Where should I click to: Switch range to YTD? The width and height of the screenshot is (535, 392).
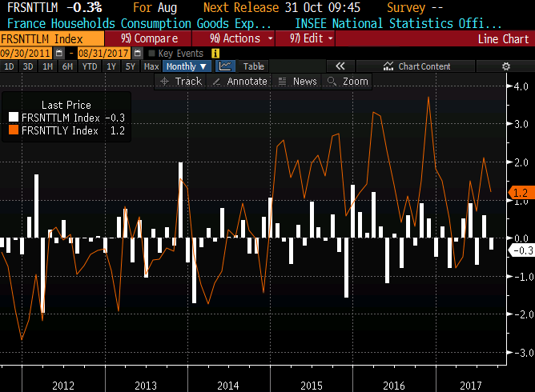click(x=90, y=66)
